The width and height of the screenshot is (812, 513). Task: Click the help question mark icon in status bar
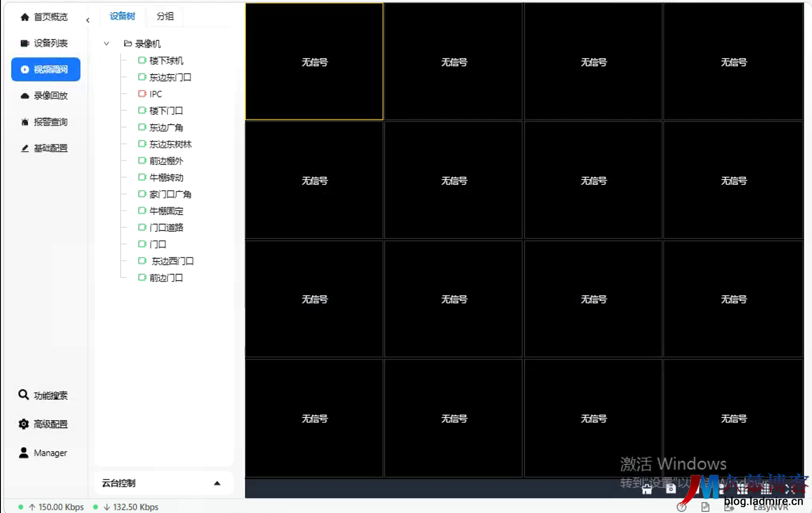[x=682, y=507]
